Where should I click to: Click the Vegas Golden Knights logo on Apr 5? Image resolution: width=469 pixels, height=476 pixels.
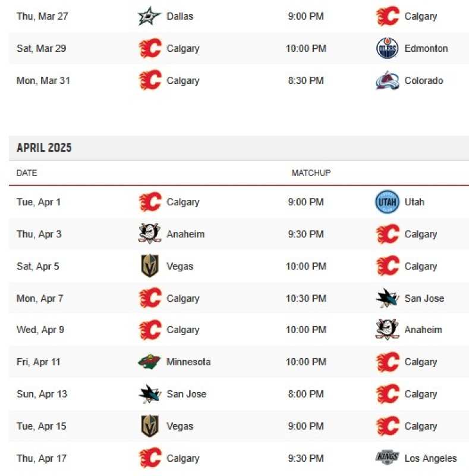click(150, 266)
